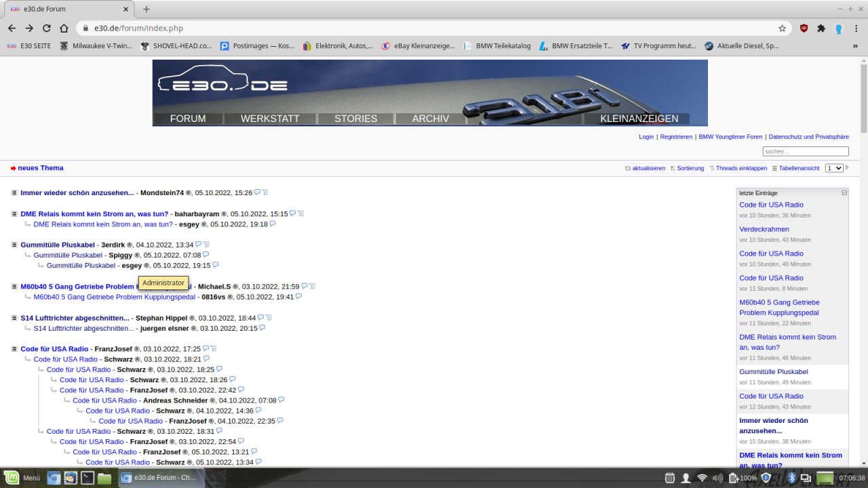Image resolution: width=868 pixels, height=488 pixels.
Task: Click into the 'suchen...' search field
Action: pos(806,151)
